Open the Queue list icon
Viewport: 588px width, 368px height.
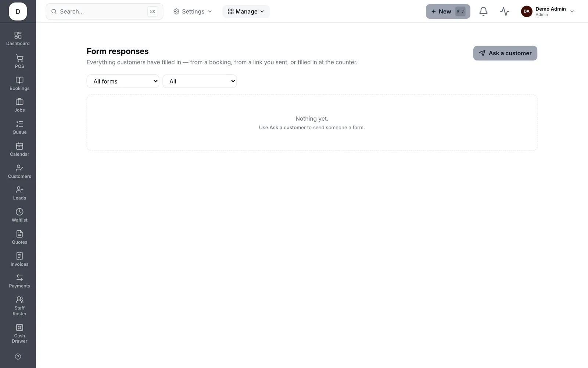coord(19,124)
